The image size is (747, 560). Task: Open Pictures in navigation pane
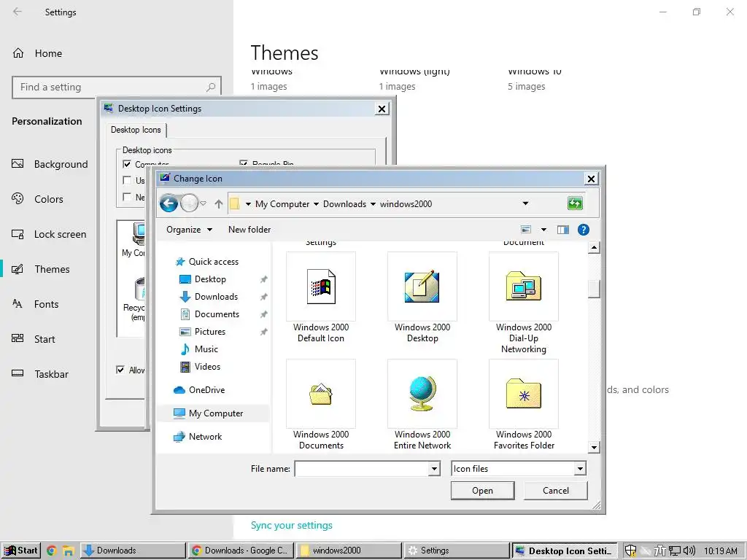[x=209, y=332]
